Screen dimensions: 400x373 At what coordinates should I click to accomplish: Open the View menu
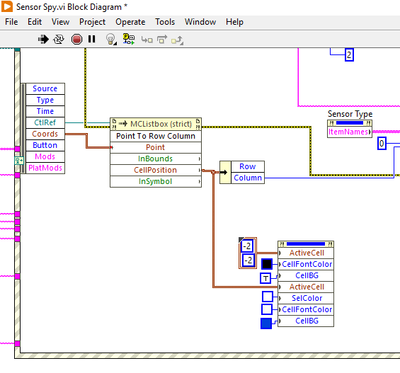click(60, 22)
